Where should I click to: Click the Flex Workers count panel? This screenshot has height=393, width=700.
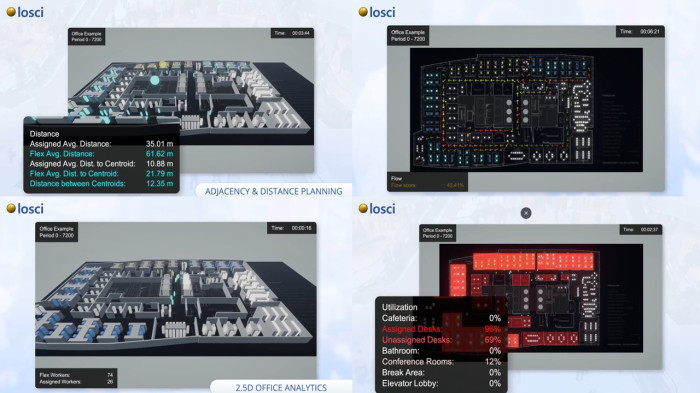(76, 378)
